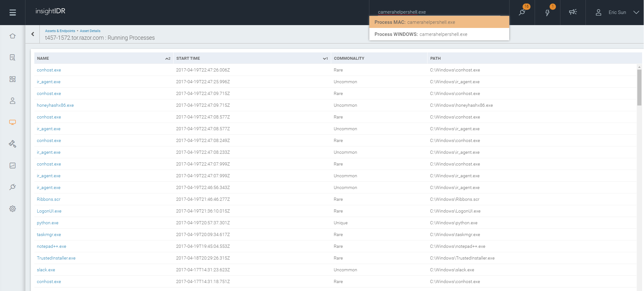
Task: View alerts via the lightning bolt icon
Action: (547, 12)
